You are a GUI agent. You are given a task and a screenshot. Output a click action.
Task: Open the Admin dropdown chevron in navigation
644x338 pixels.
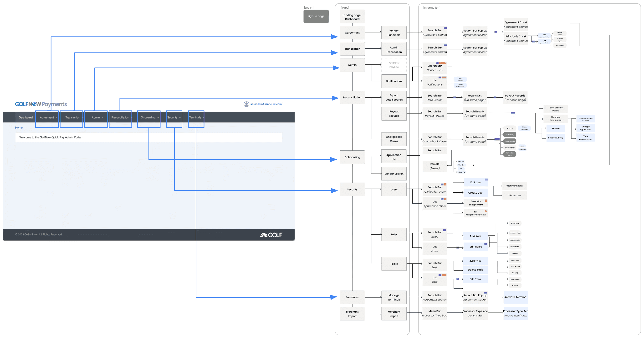pyautogui.click(x=102, y=117)
